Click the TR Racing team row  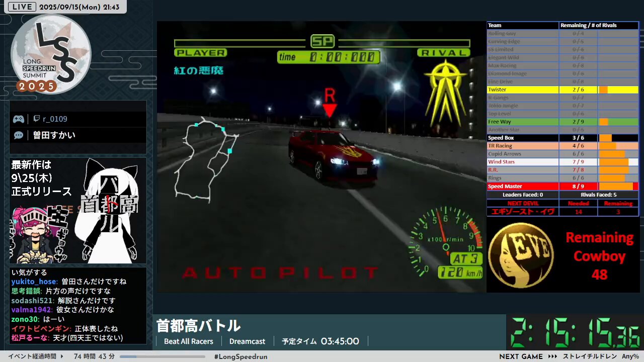pyautogui.click(x=562, y=146)
